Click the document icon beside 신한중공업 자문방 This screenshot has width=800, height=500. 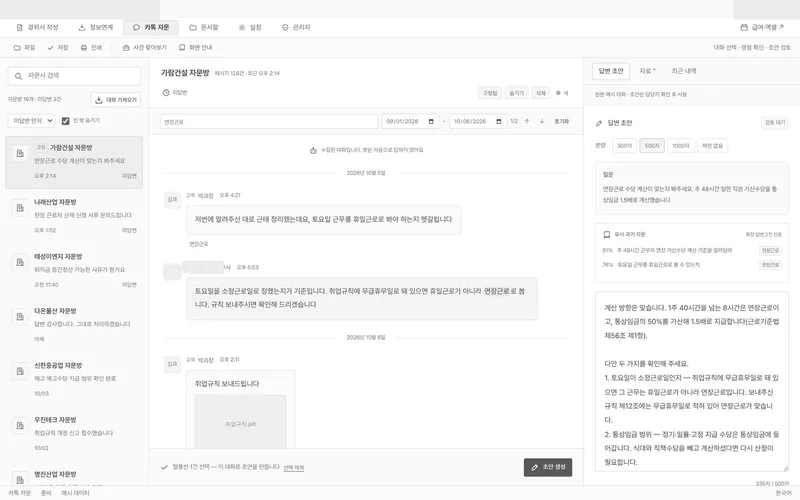coord(20,371)
